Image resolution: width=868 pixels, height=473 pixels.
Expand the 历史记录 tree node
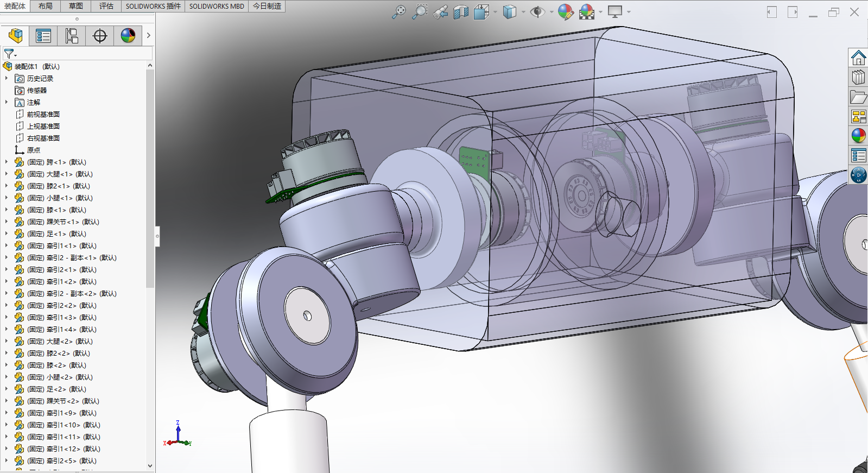(x=7, y=78)
